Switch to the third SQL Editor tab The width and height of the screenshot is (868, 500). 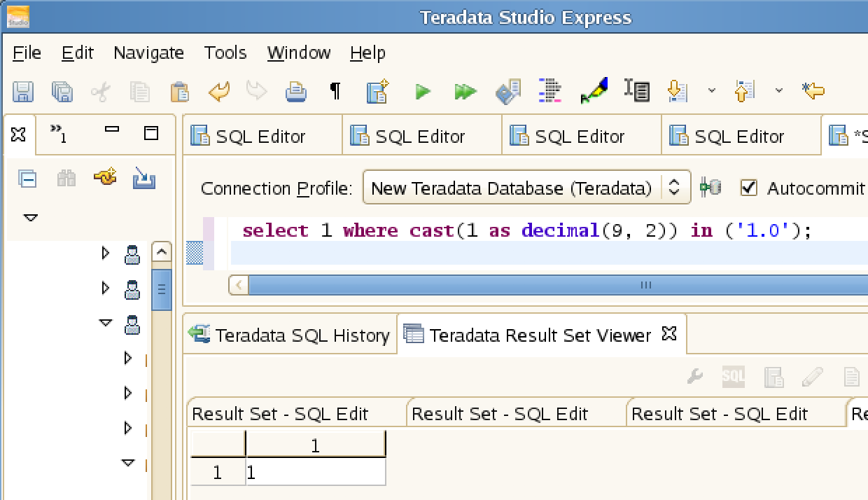(582, 136)
